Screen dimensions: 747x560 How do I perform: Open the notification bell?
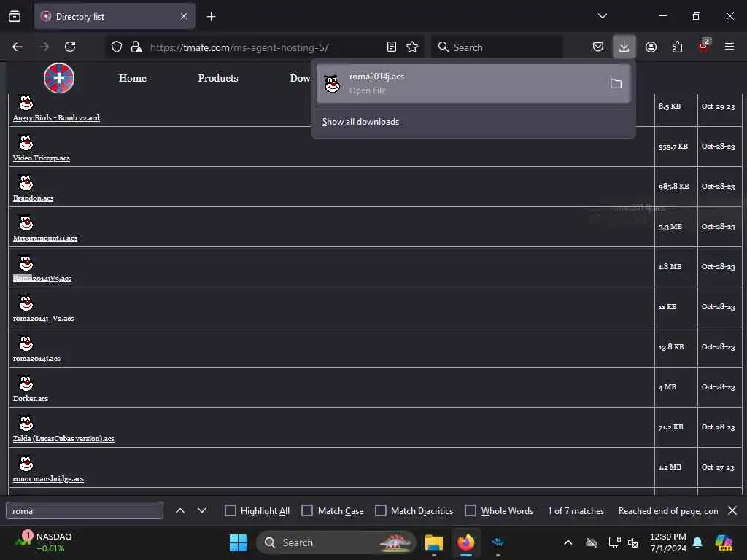click(697, 542)
